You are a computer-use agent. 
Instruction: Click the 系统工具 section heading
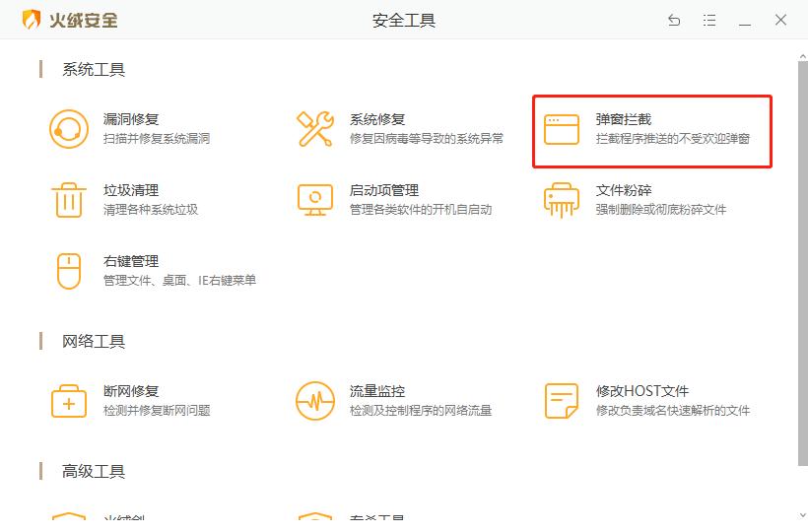(94, 70)
